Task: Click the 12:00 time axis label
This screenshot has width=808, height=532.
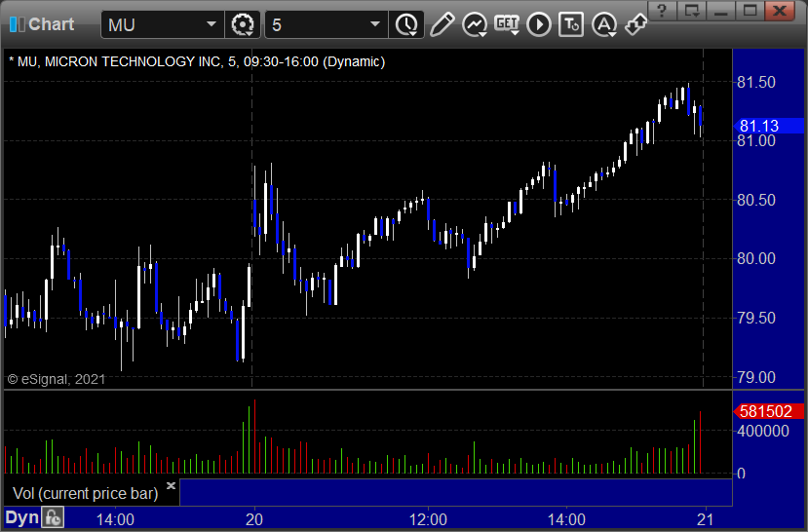Action: [428, 519]
